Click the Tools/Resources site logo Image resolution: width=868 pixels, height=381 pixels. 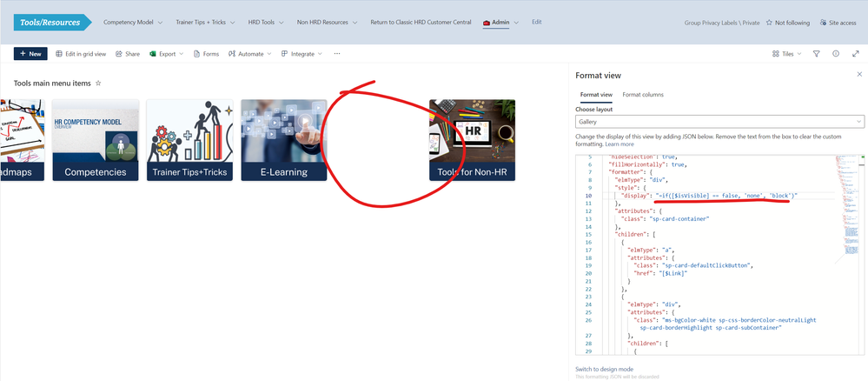pyautogui.click(x=53, y=23)
